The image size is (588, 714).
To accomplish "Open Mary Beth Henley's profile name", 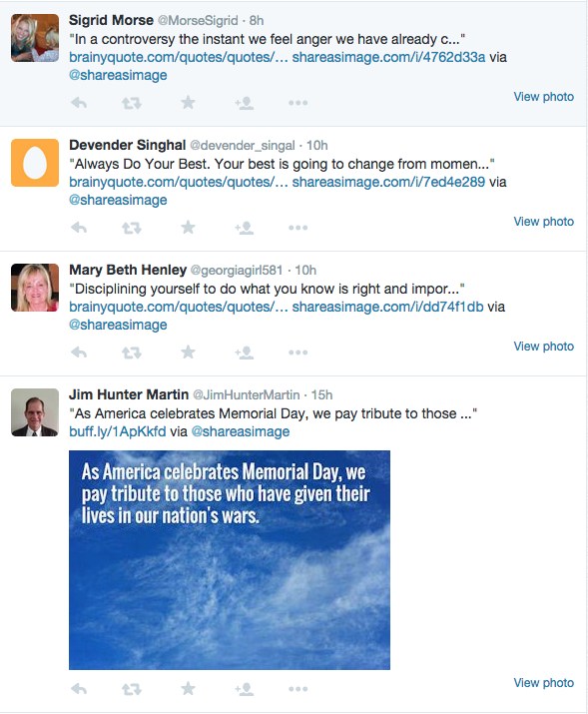I will click(128, 270).
